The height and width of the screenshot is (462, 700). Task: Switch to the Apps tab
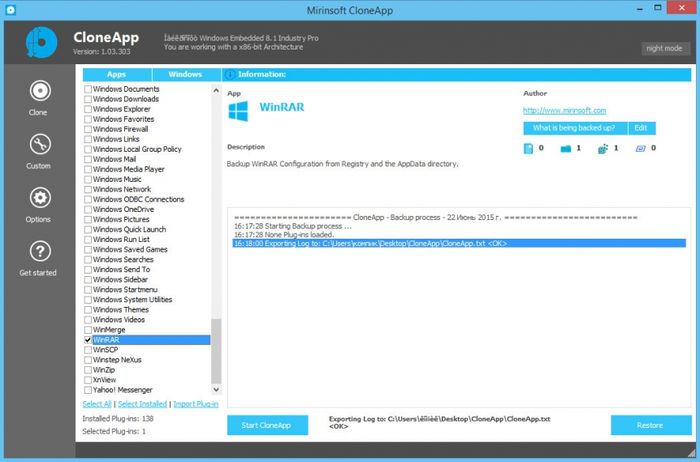(x=116, y=75)
